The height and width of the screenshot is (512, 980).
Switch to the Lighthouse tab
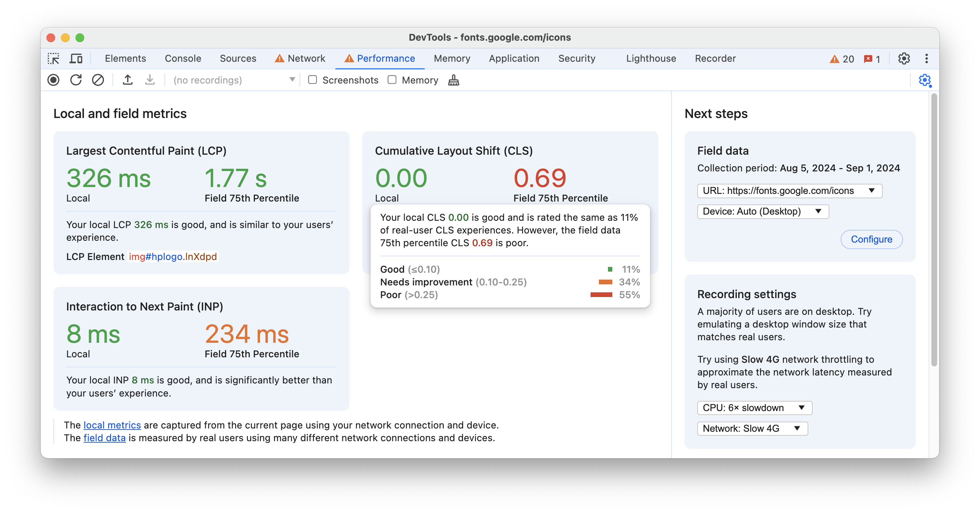(x=651, y=58)
